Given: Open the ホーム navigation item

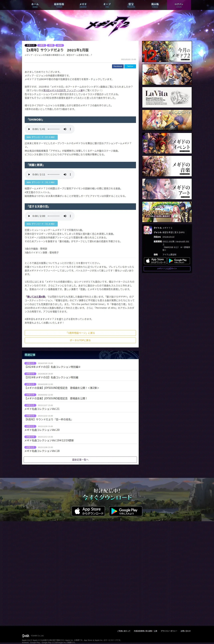Looking at the screenshot, I should tap(35, 5).
